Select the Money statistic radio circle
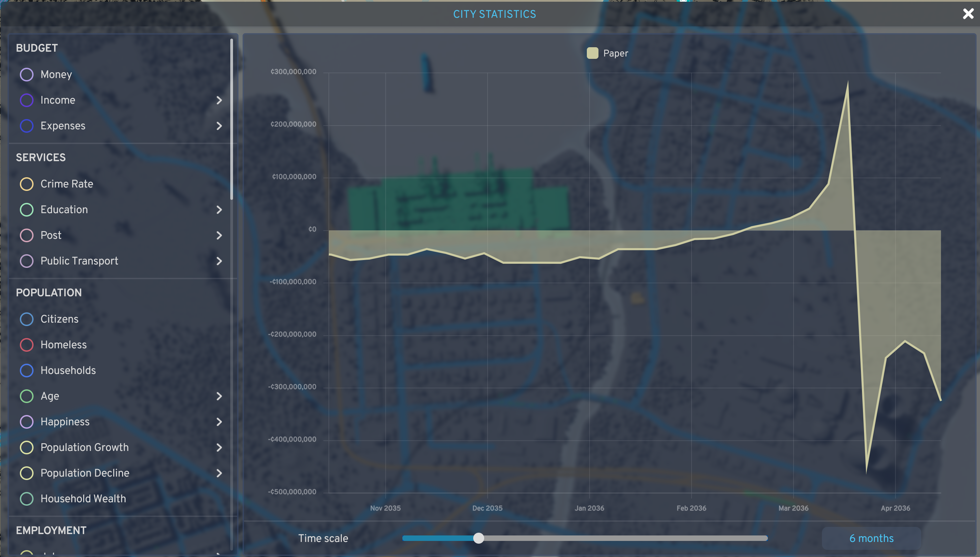Viewport: 980px width, 557px height. pos(26,75)
